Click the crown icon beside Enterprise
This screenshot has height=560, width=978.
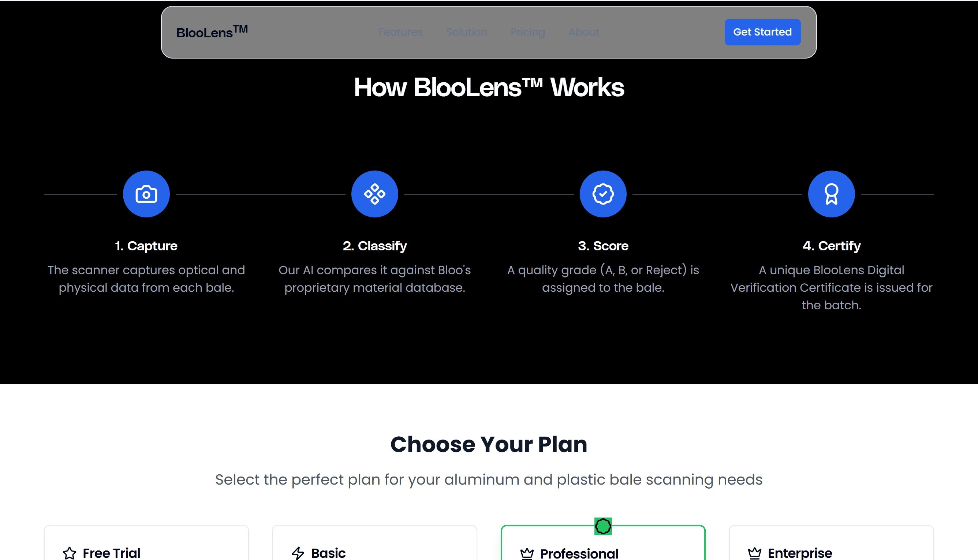755,553
